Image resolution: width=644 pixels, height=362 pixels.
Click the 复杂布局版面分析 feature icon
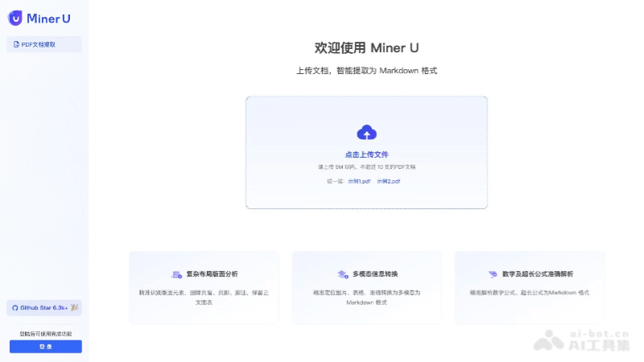[x=176, y=274]
